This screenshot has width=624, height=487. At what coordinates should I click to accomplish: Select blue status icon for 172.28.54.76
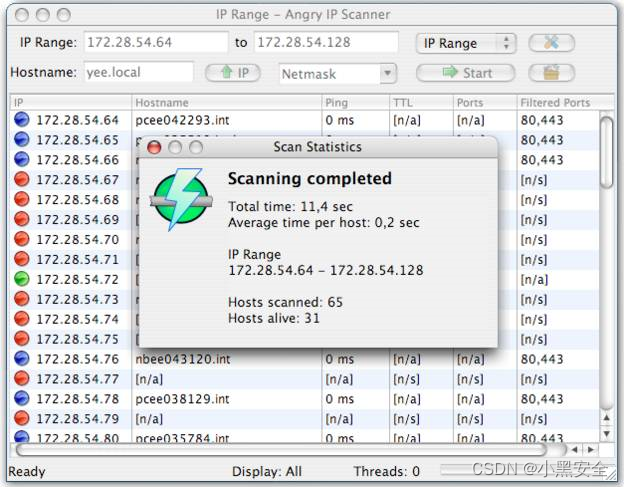tap(21, 358)
